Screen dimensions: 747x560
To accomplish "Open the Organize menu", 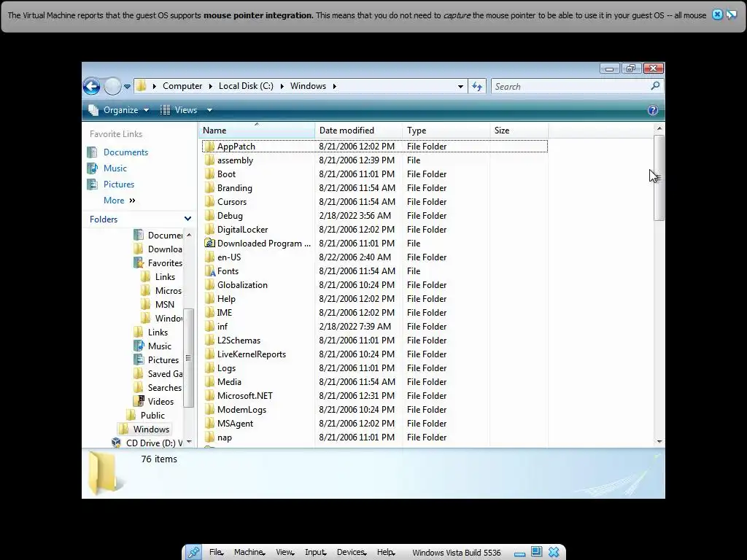I will (119, 110).
